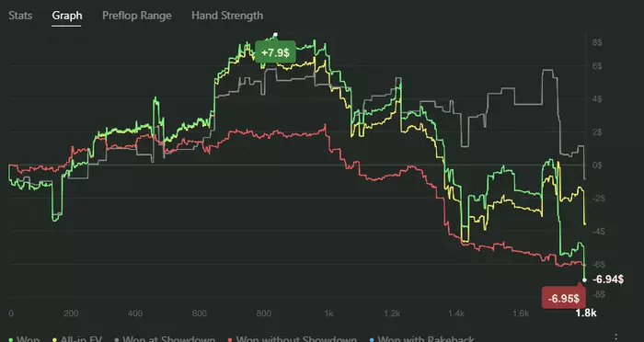Click the red -6.95$ value badge

click(x=563, y=299)
